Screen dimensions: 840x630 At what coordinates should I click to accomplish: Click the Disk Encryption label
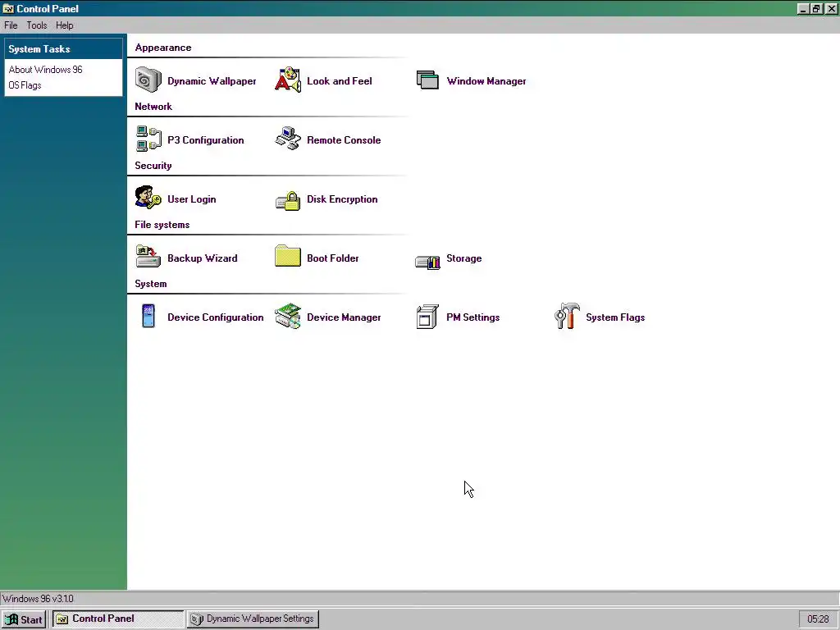(342, 199)
